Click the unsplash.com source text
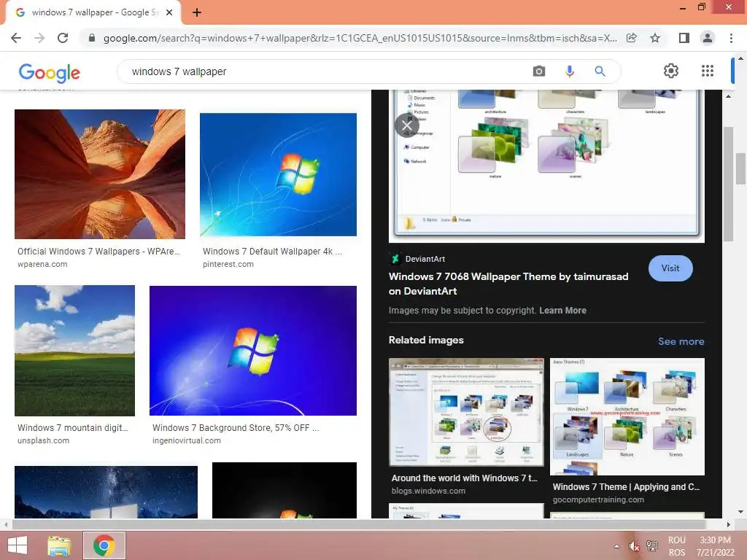The image size is (747, 560). click(x=43, y=440)
